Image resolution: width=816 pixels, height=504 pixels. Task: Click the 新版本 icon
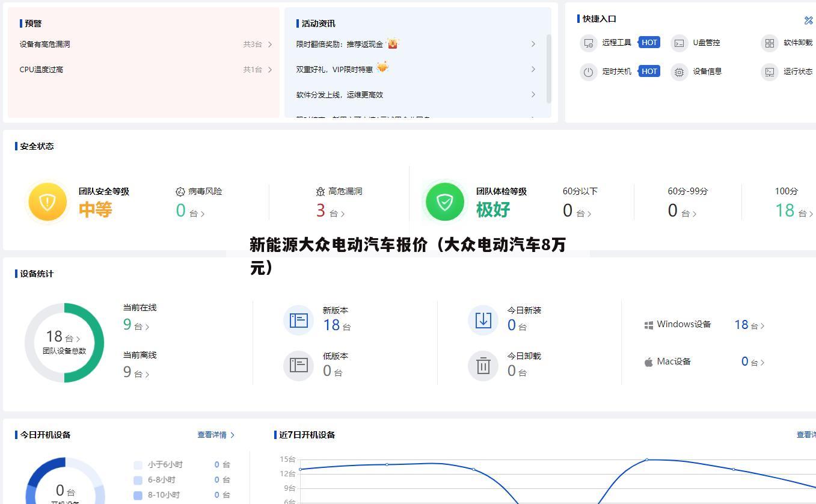point(298,320)
